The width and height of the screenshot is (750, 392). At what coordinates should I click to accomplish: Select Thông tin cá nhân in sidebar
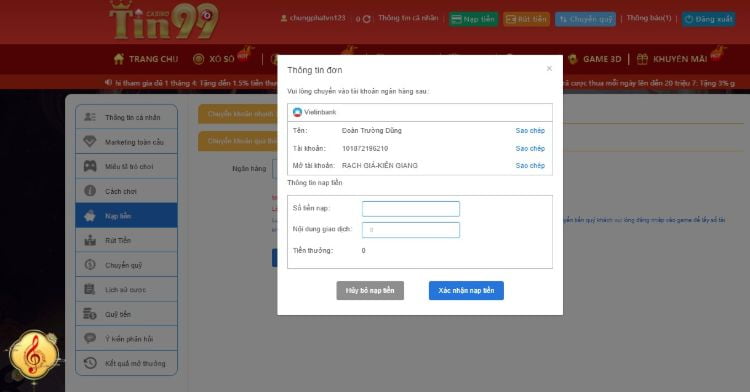126,117
